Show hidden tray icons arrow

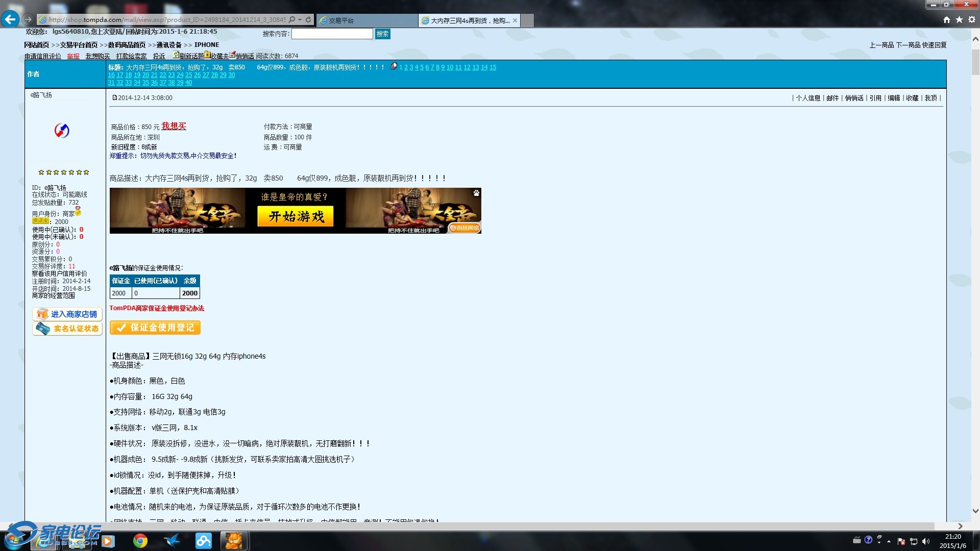pyautogui.click(x=889, y=541)
